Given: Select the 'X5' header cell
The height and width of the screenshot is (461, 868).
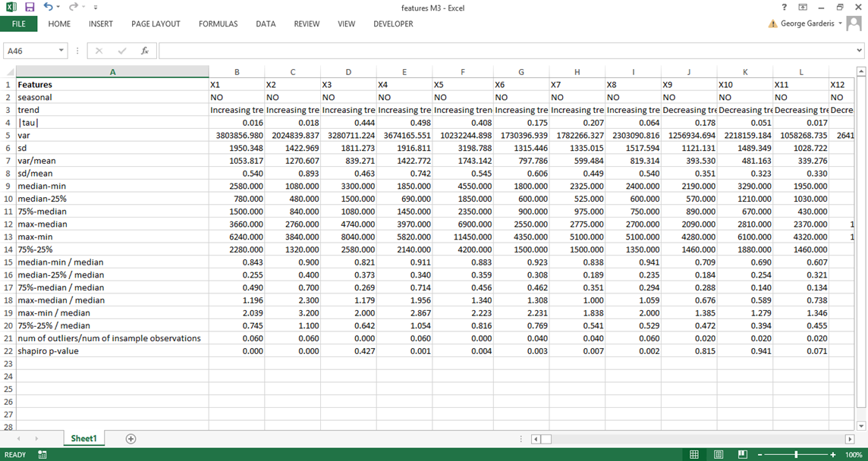Looking at the screenshot, I should click(x=463, y=85).
